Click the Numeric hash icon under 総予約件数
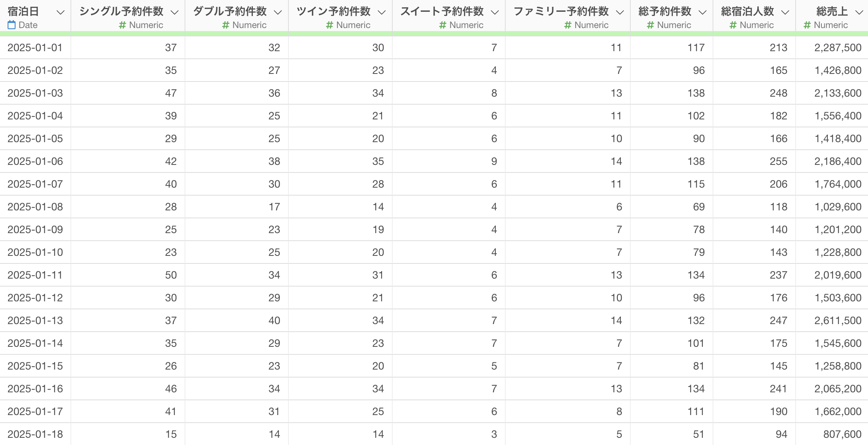Viewport: 868px width, 445px height. tap(650, 25)
